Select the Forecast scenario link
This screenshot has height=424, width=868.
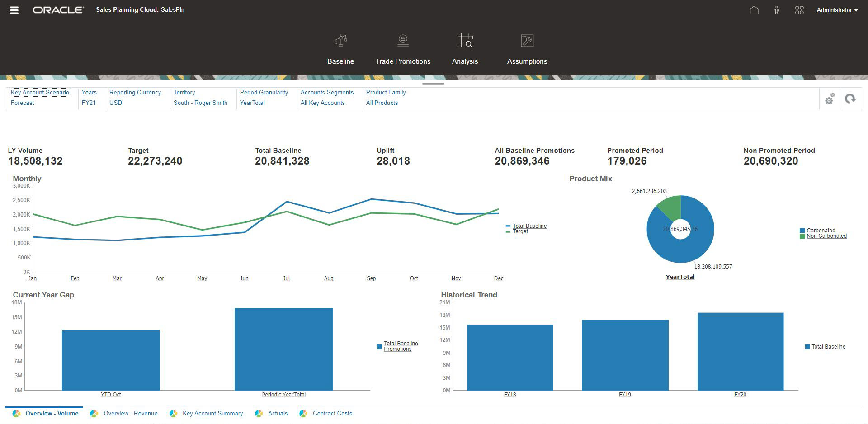click(x=22, y=103)
